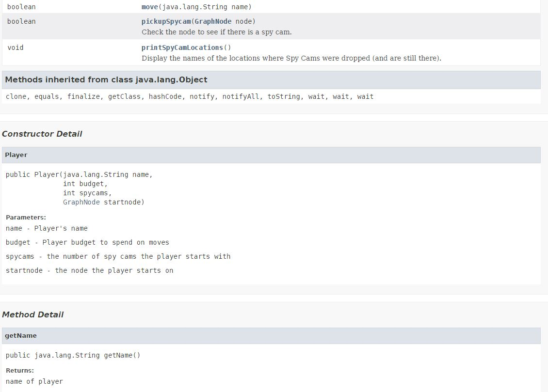Screen dimensions: 548x392
Task: Open the printSpyCamLocations method link
Action: coord(182,47)
